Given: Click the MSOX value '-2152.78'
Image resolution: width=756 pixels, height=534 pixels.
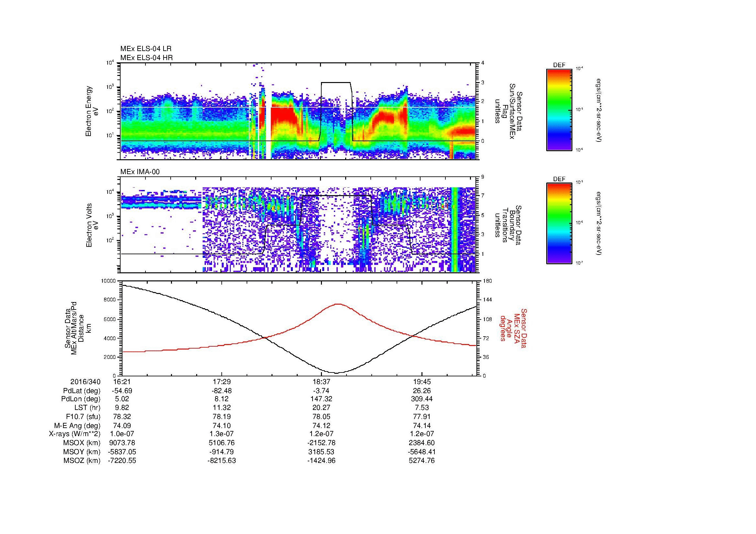Looking at the screenshot, I should click(321, 443).
